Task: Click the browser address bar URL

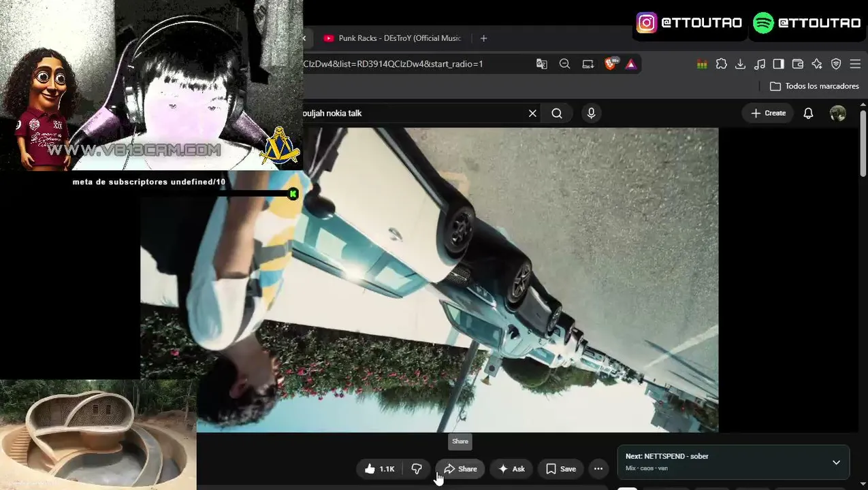Action: [x=393, y=64]
